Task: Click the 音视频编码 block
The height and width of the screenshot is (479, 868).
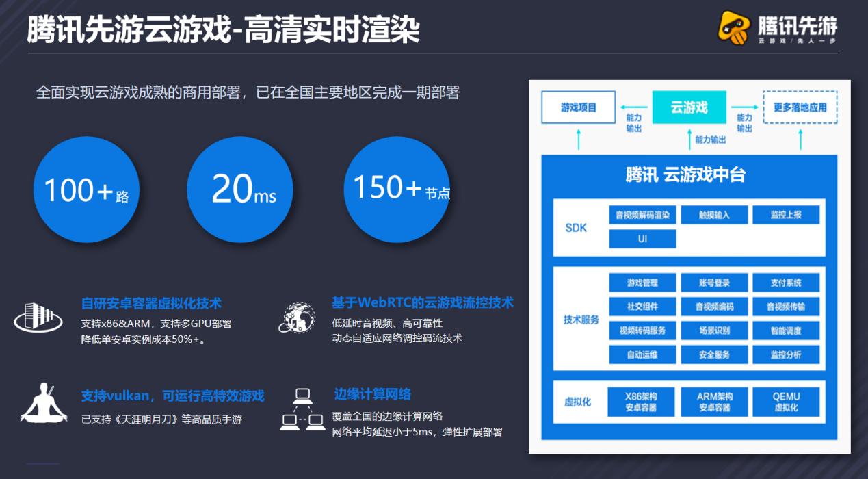Action: (x=714, y=307)
